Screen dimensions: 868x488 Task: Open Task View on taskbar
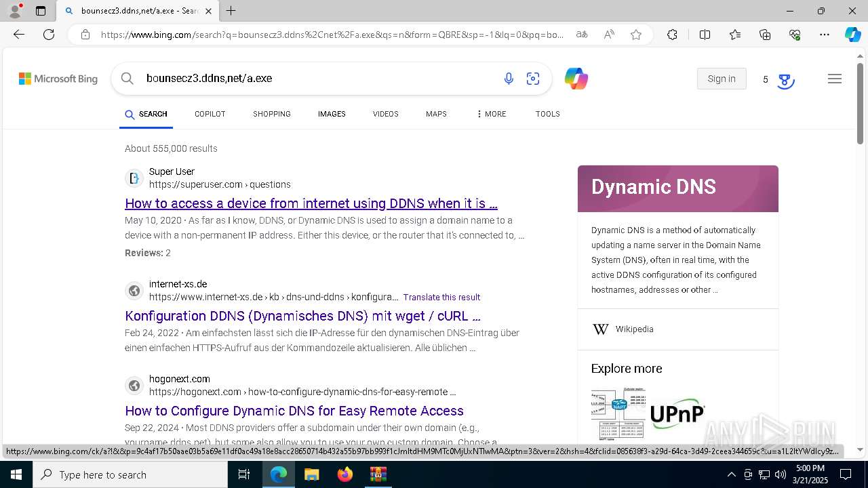click(x=245, y=474)
